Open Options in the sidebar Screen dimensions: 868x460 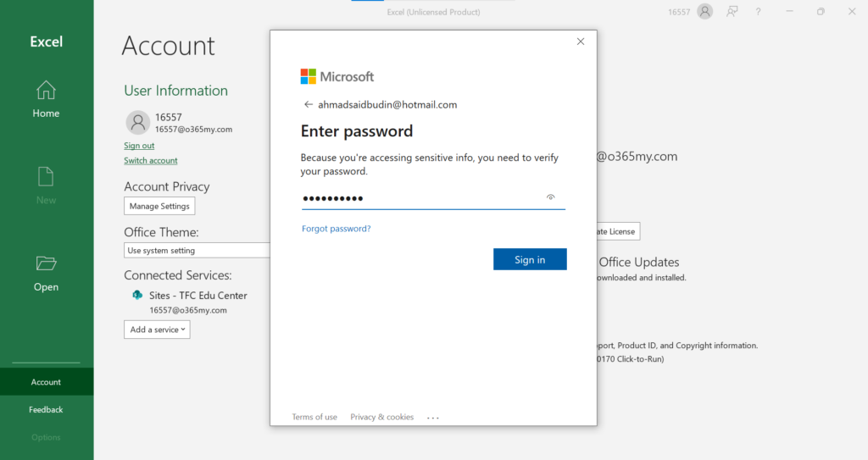[47, 437]
